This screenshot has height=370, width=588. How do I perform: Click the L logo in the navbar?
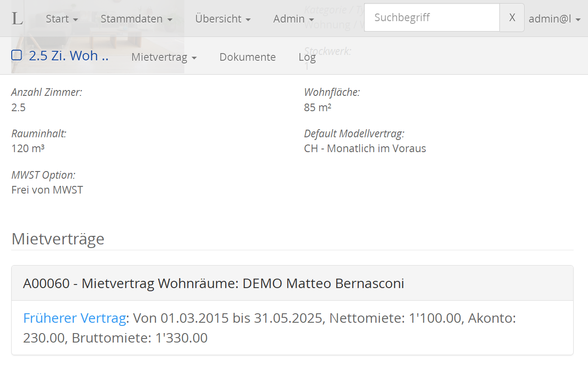17,18
